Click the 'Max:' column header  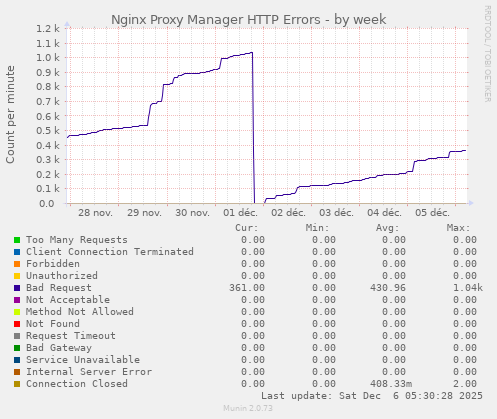(458, 228)
